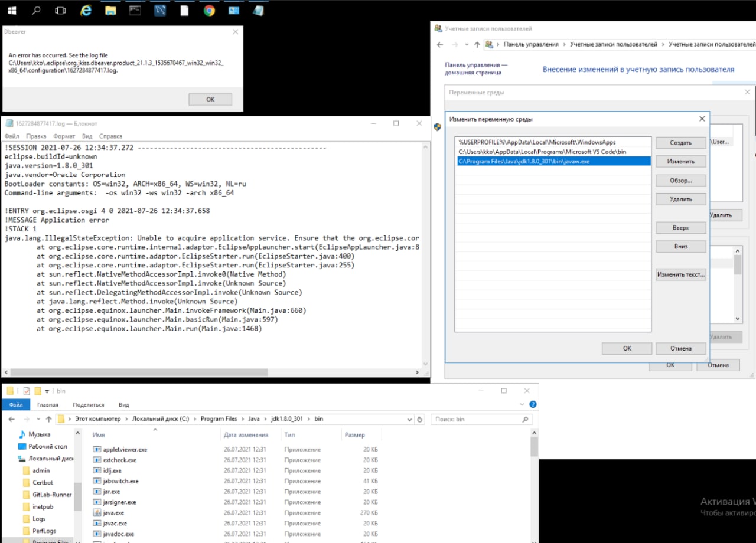Refresh the Explorer address bar
This screenshot has width=756, height=543.
click(420, 419)
